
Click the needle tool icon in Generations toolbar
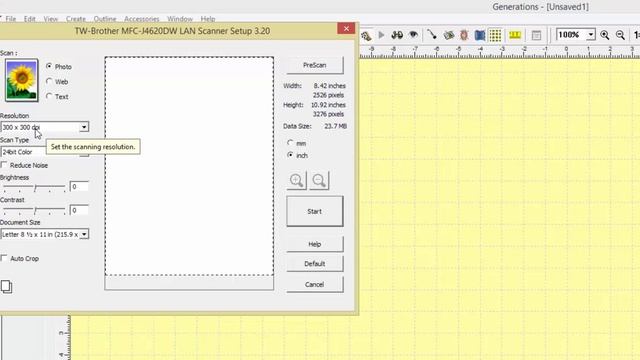432,35
